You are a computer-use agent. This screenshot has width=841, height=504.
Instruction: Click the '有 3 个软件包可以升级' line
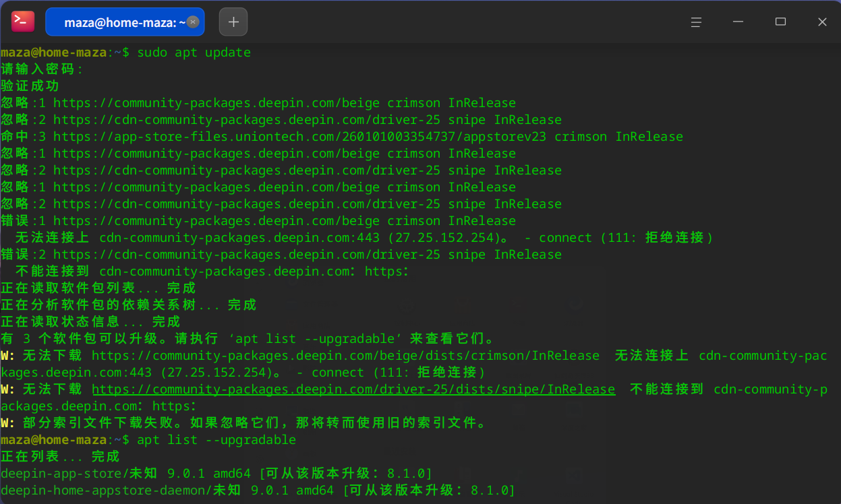248,339
